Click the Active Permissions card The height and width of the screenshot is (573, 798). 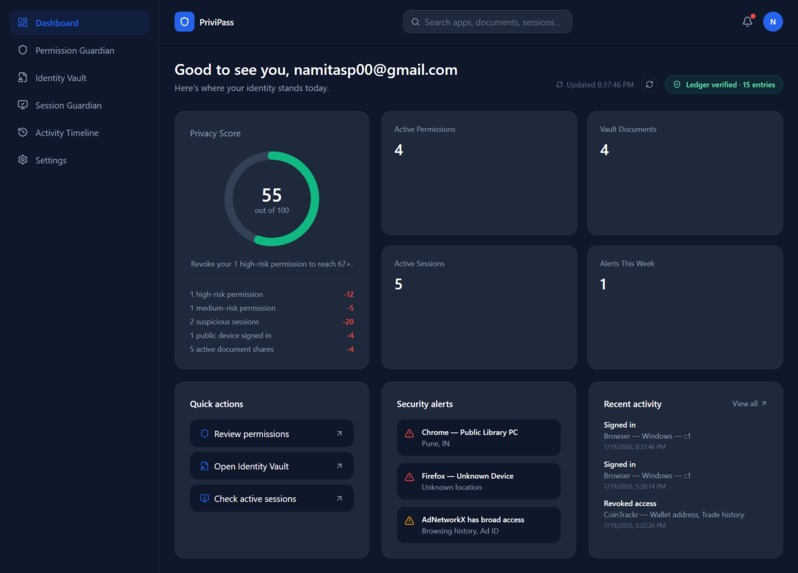click(479, 173)
